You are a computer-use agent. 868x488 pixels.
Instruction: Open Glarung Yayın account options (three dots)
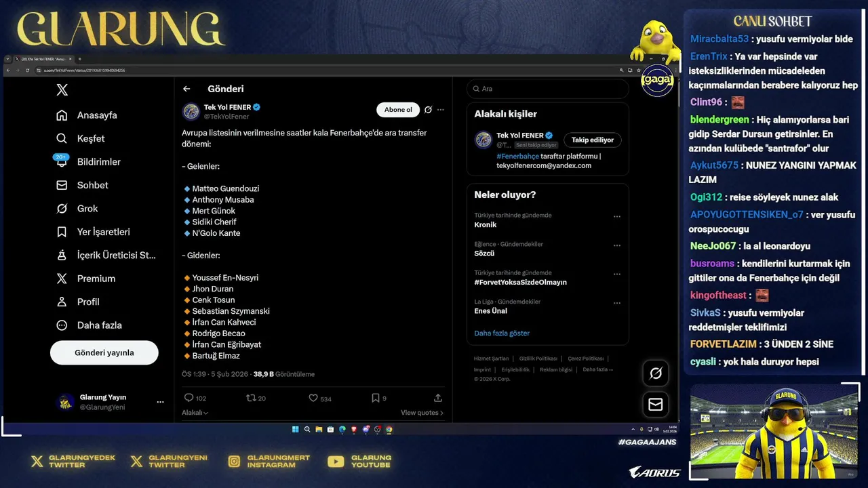pos(160,402)
